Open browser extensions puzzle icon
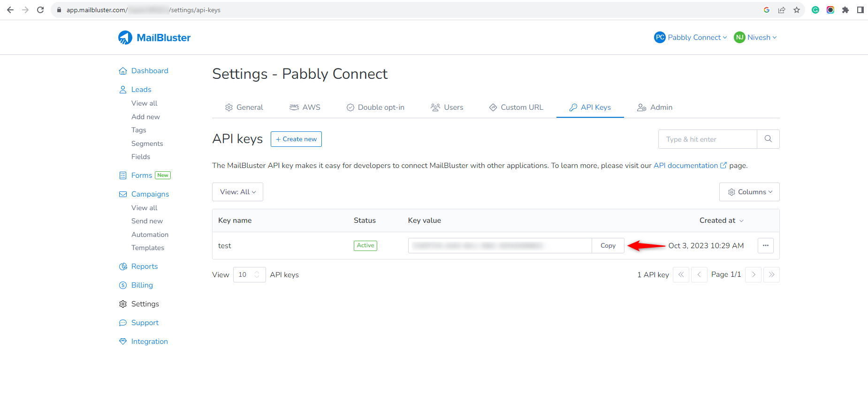The width and height of the screenshot is (868, 403). (845, 10)
